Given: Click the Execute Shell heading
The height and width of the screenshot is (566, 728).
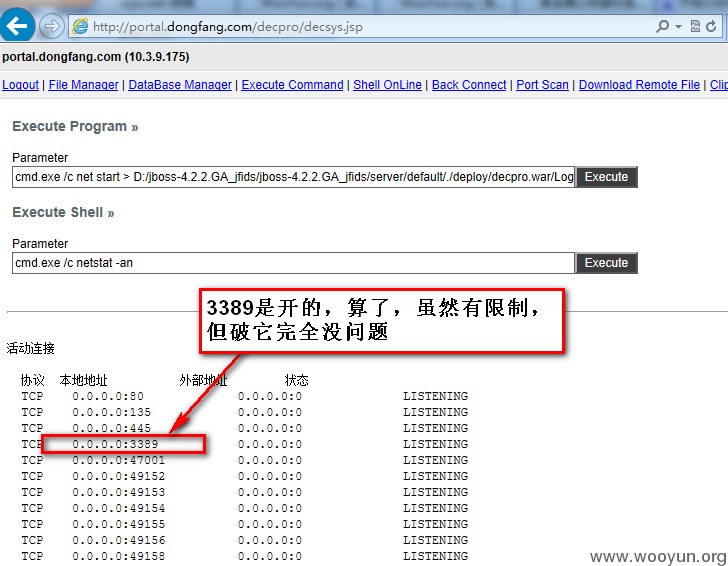Looking at the screenshot, I should (x=63, y=212).
